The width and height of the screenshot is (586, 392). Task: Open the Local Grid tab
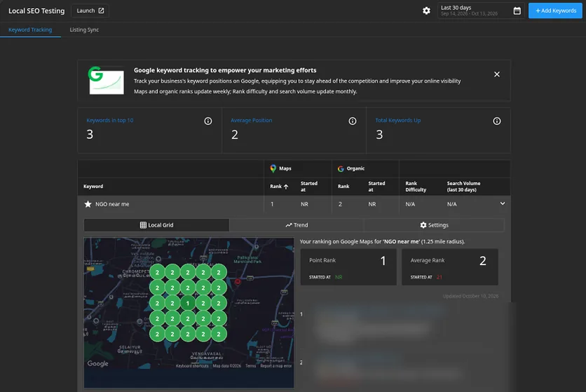pos(156,225)
